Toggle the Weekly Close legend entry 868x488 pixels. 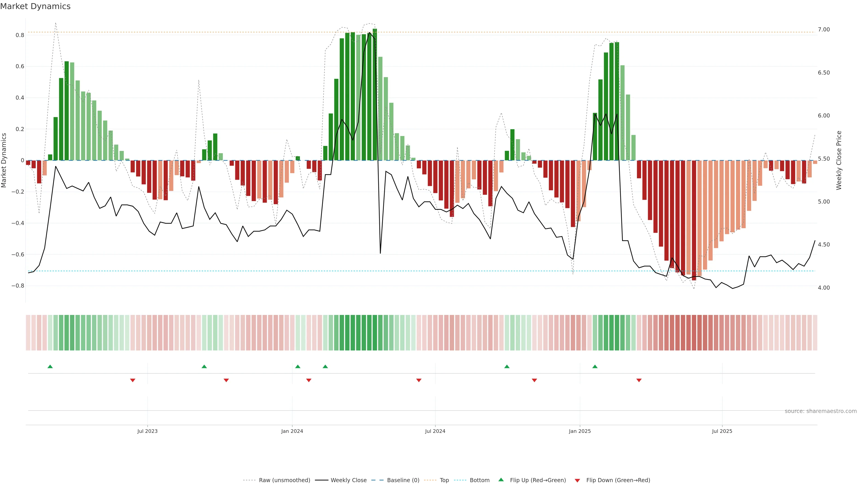coord(348,480)
